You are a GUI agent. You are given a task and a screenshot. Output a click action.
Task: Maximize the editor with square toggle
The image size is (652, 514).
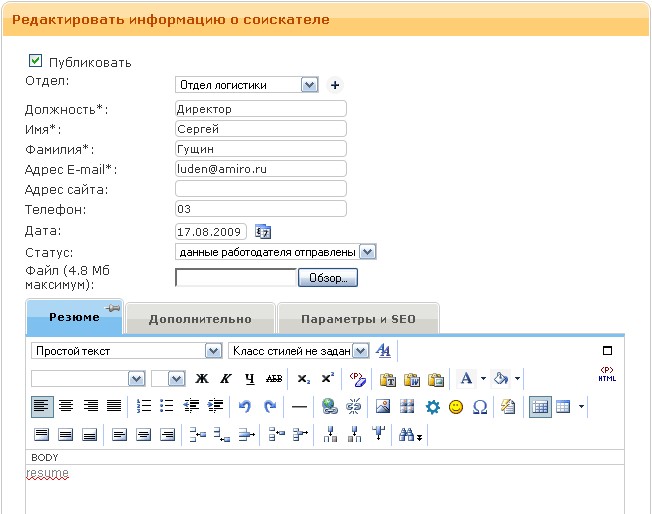(x=607, y=351)
